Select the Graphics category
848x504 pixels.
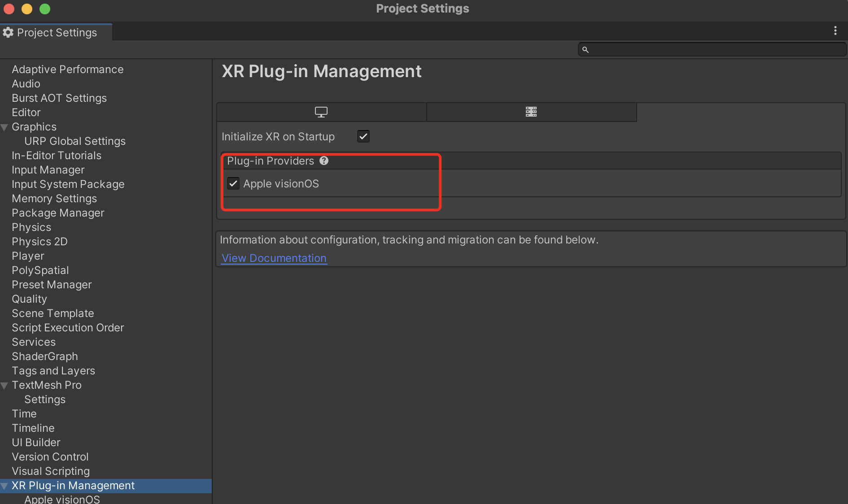(34, 127)
